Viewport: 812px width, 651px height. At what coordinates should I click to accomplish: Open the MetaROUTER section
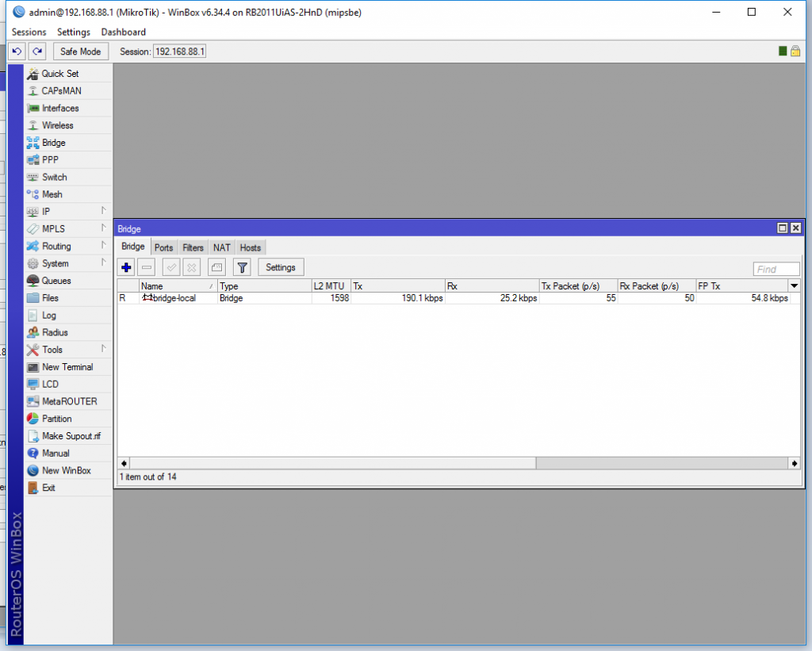(x=68, y=401)
